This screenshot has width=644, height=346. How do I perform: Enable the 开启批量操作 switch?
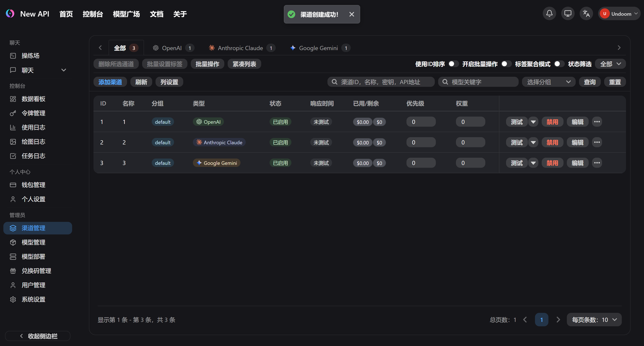506,64
